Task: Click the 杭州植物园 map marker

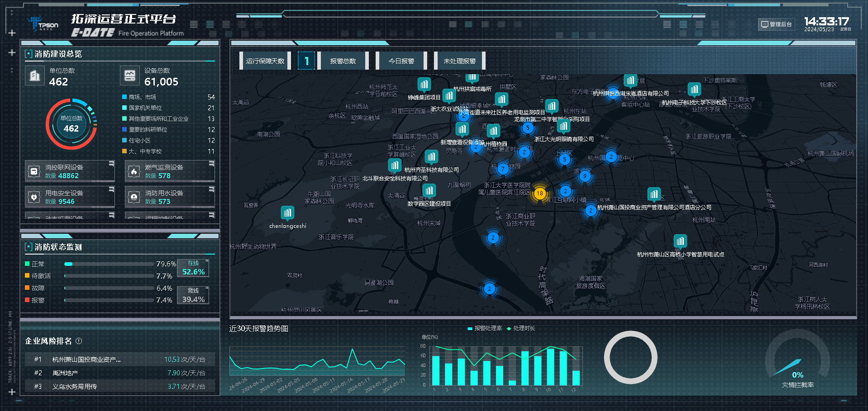Action: [493, 132]
